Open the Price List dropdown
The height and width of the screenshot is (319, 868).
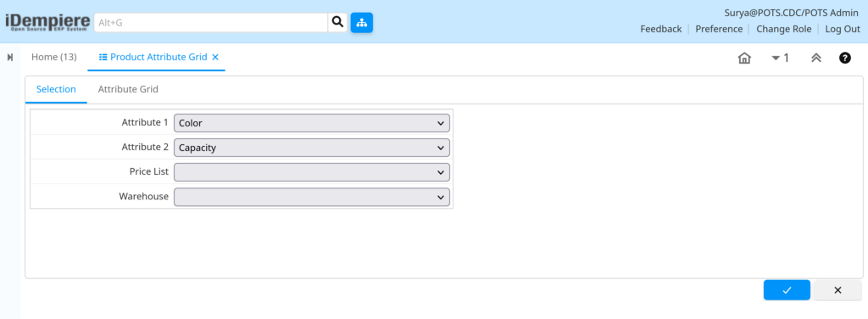tap(312, 172)
